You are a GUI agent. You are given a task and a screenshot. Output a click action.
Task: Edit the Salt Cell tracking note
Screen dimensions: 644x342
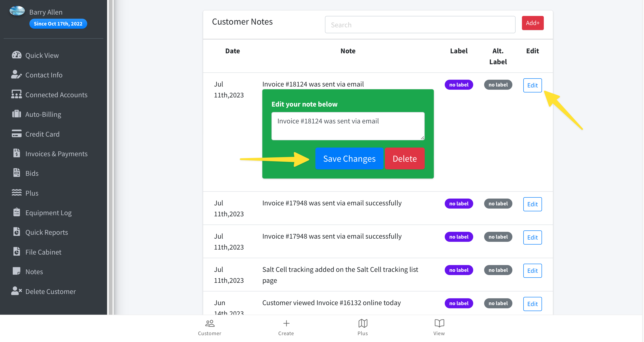coord(532,271)
